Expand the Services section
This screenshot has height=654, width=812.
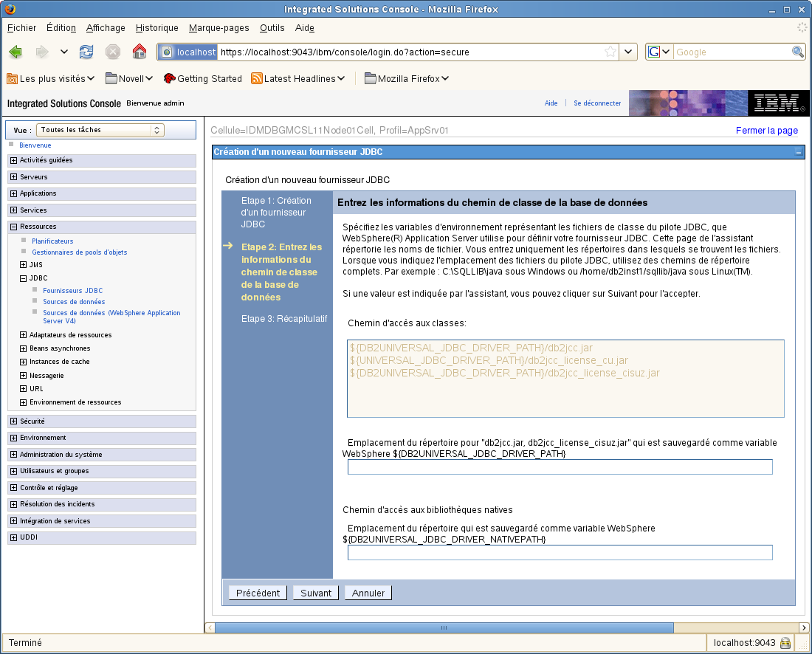point(13,210)
